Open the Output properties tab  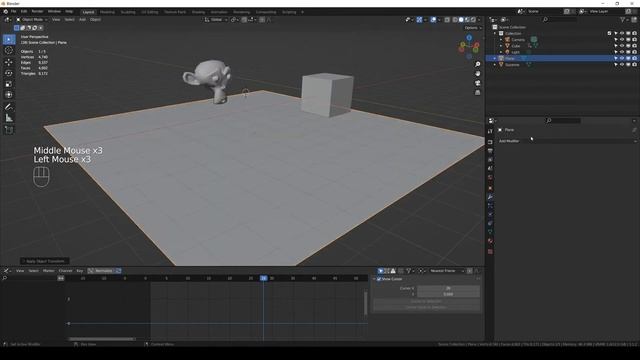(490, 151)
